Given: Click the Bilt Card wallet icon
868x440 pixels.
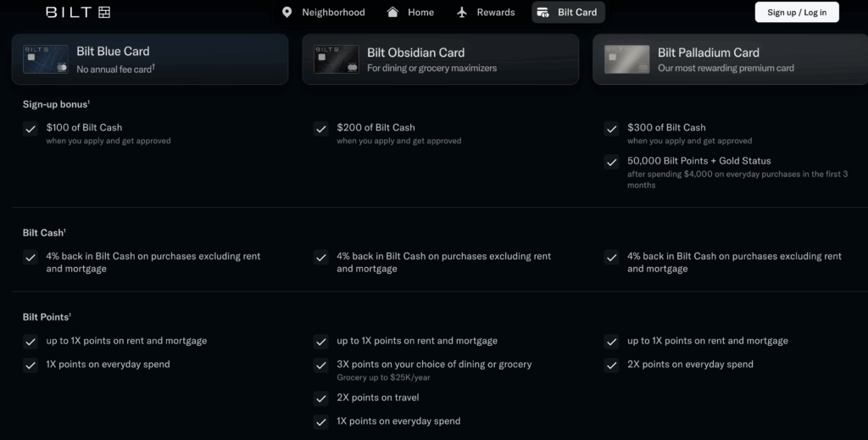Looking at the screenshot, I should click(542, 12).
